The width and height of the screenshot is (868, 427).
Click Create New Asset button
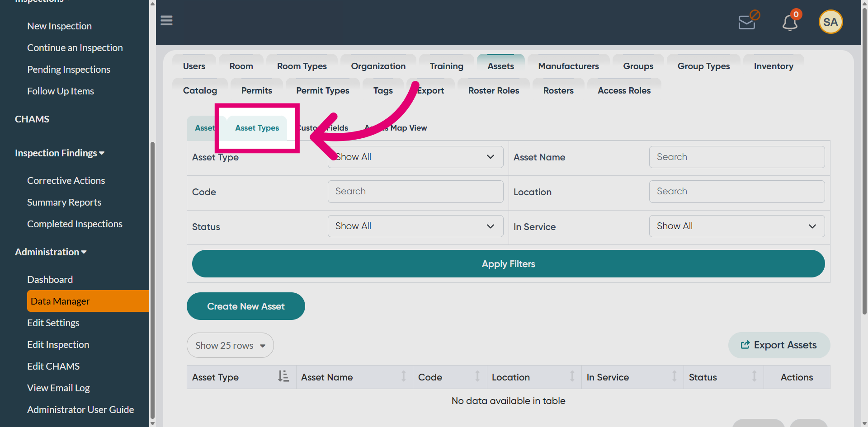tap(245, 306)
